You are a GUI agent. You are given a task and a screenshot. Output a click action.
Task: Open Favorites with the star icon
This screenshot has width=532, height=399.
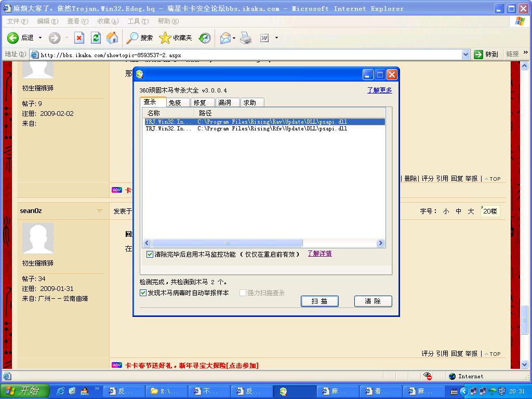coord(165,37)
